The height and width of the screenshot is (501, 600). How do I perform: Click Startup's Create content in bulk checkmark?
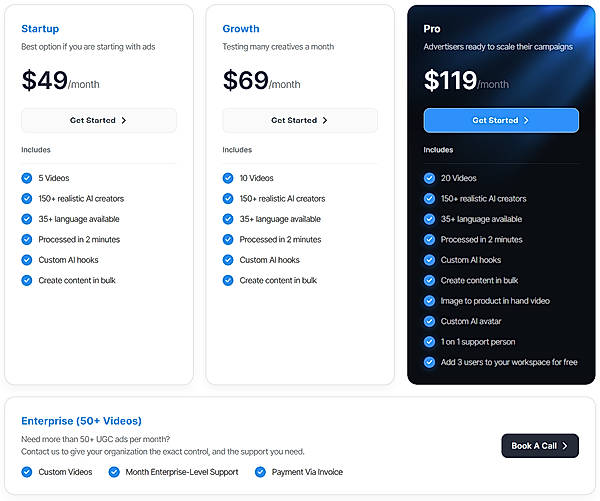pos(27,281)
